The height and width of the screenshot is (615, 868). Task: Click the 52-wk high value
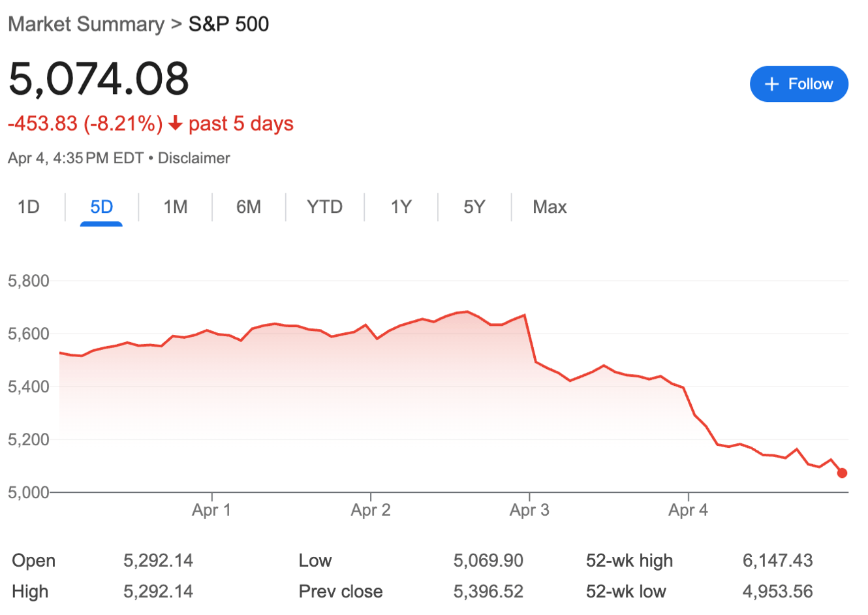(777, 561)
